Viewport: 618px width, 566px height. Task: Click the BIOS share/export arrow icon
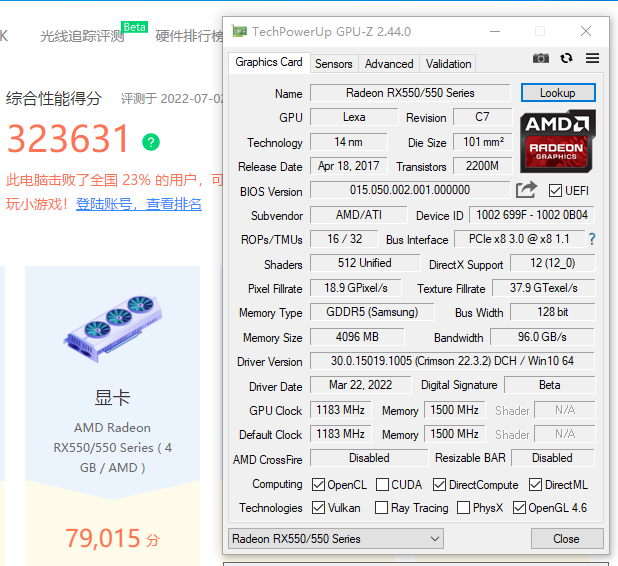[x=527, y=190]
